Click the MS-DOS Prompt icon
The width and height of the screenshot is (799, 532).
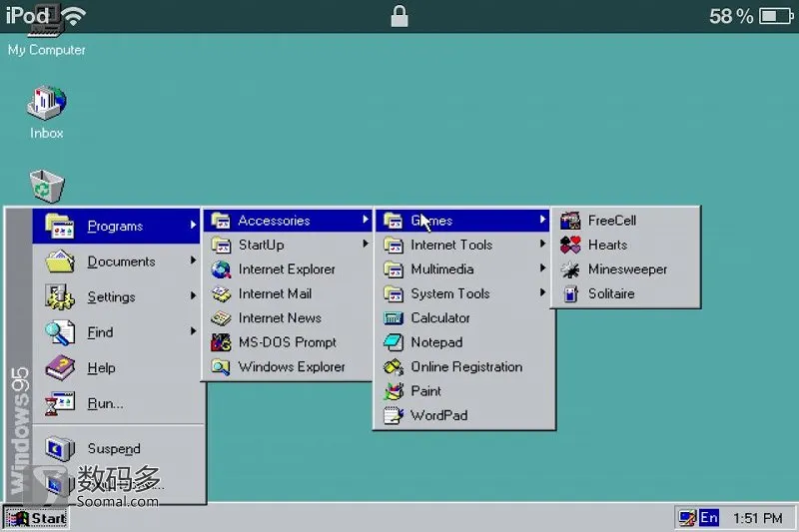[x=221, y=342]
